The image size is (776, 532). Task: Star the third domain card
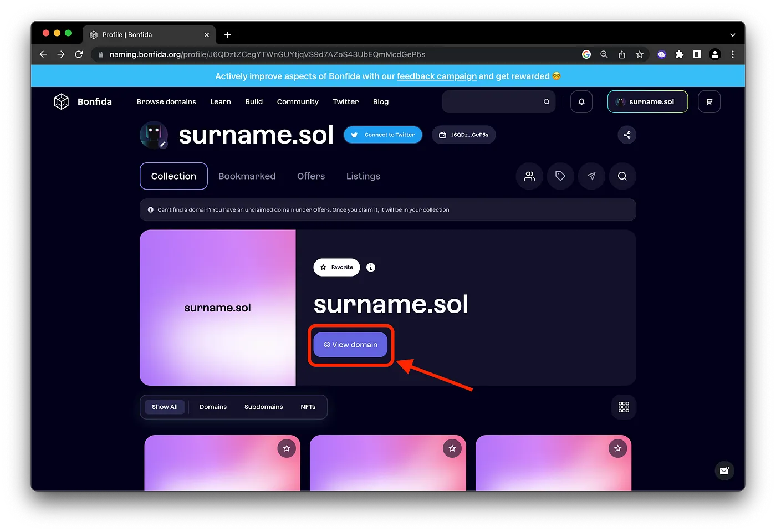[618, 448]
